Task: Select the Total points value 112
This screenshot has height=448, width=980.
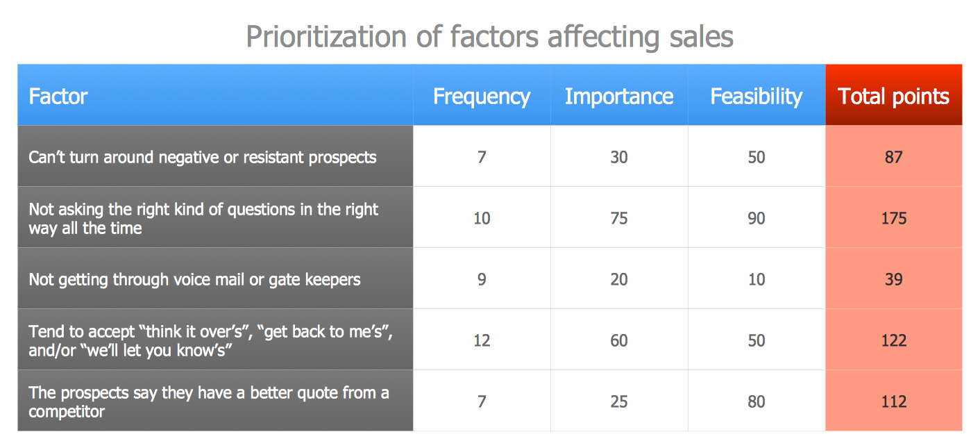Action: 893,401
